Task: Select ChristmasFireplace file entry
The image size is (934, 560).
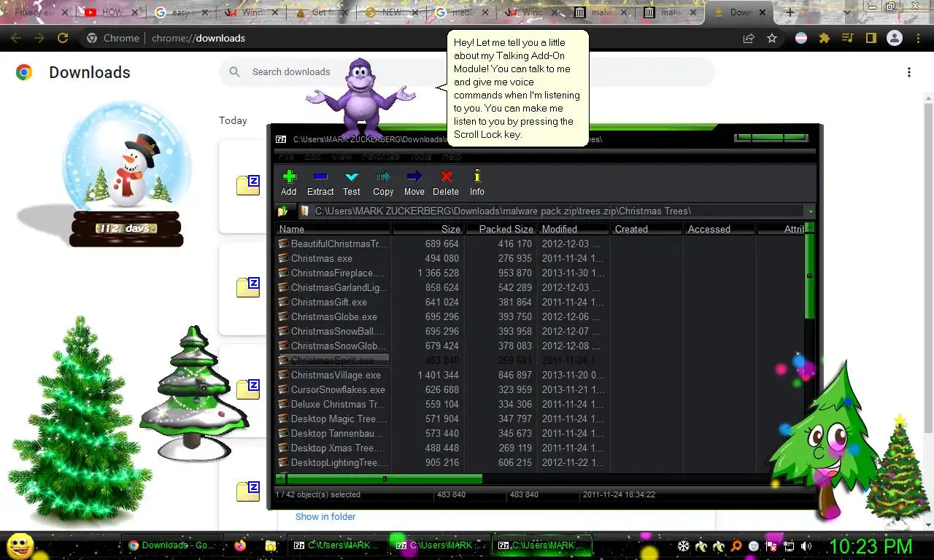Action: [x=333, y=273]
